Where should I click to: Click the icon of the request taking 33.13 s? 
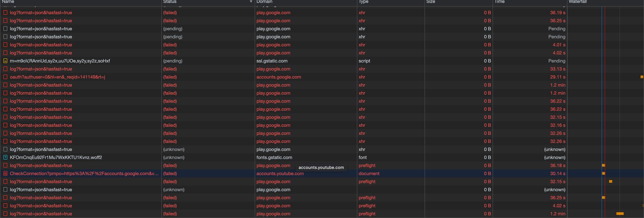click(x=5, y=69)
